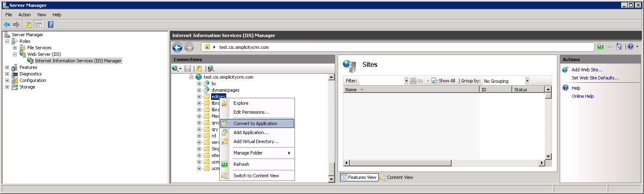
Task: Choose Convert to Application from context menu
Action: click(x=257, y=123)
